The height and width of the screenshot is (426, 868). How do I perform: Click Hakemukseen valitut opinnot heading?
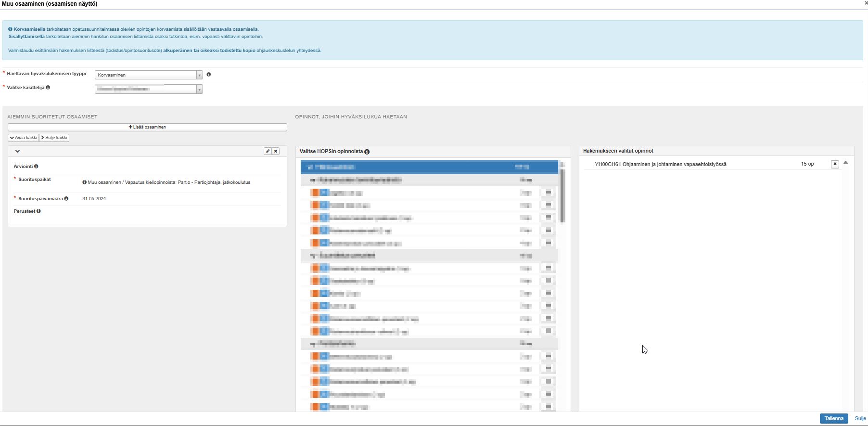point(618,151)
